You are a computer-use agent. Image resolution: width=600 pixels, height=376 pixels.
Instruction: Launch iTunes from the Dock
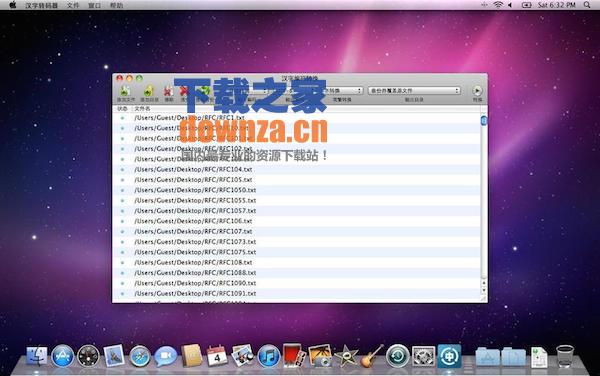(269, 356)
